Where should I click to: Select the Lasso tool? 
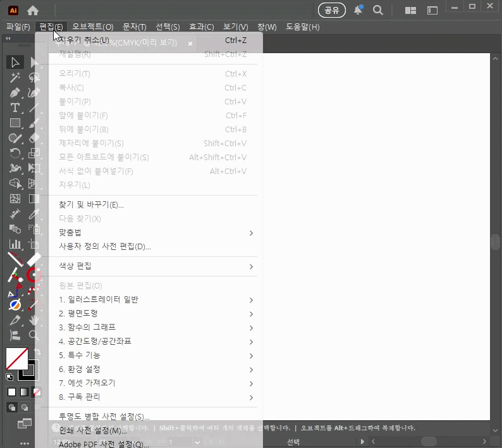point(34,78)
